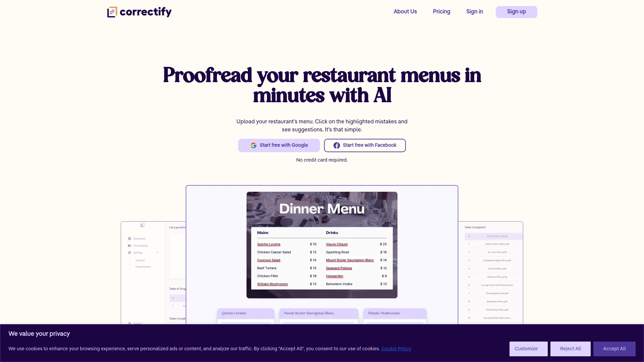Expand the Settings section in sidebar

click(x=157, y=252)
